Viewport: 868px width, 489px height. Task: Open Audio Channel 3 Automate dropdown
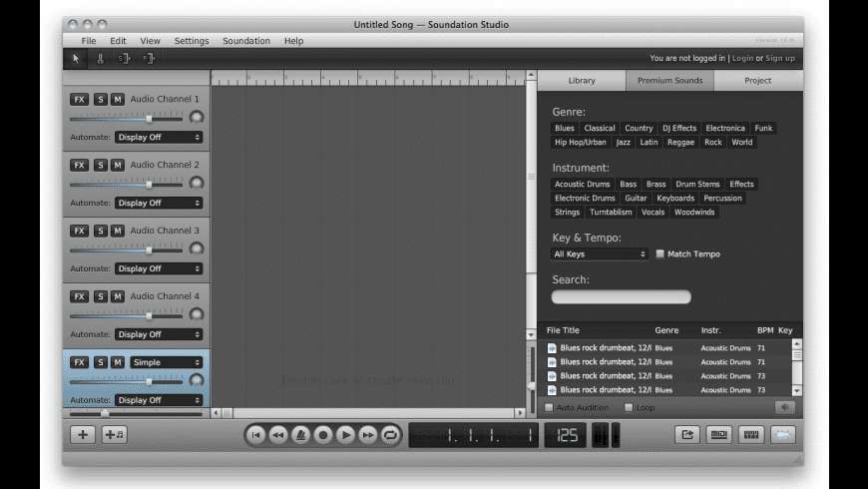coord(158,268)
